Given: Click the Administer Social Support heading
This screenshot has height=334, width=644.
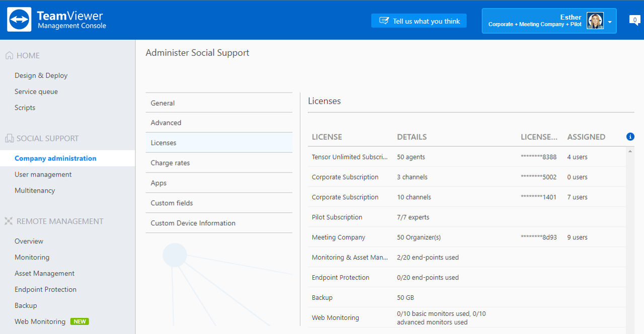Looking at the screenshot, I should pos(197,53).
